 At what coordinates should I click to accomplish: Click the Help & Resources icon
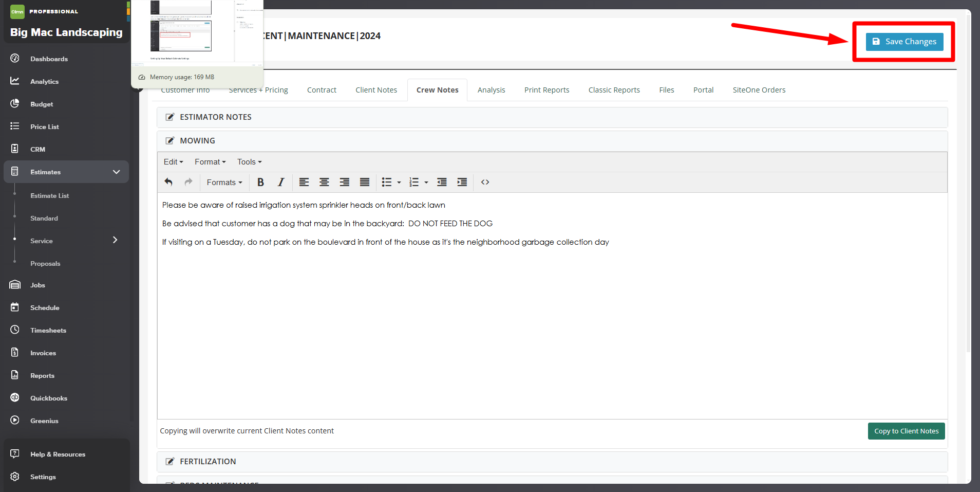pos(15,453)
